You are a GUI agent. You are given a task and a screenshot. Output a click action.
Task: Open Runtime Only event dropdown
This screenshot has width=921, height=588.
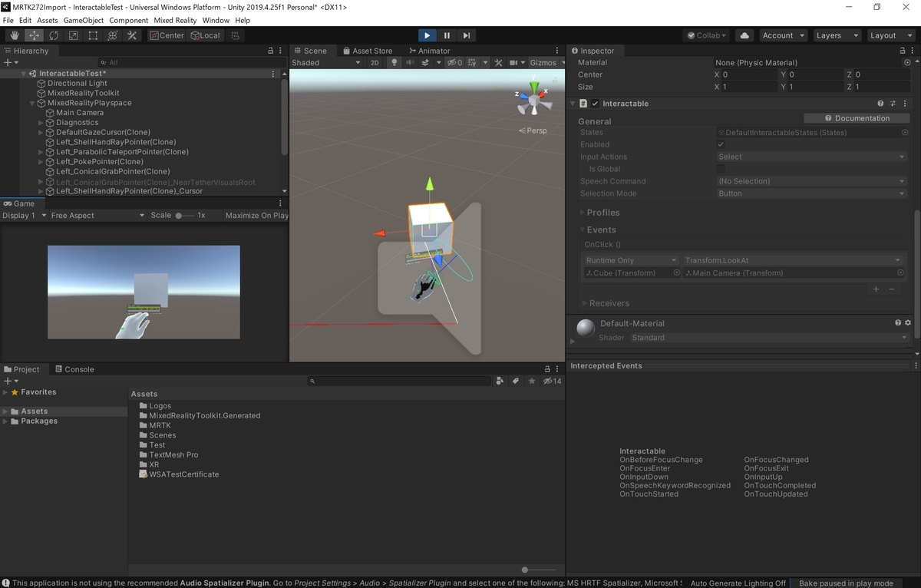pos(632,260)
